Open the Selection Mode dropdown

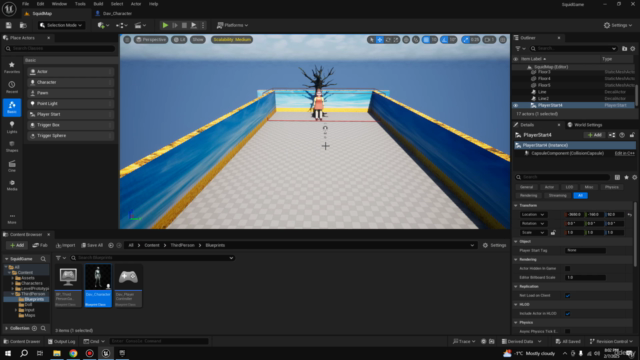pos(61,25)
